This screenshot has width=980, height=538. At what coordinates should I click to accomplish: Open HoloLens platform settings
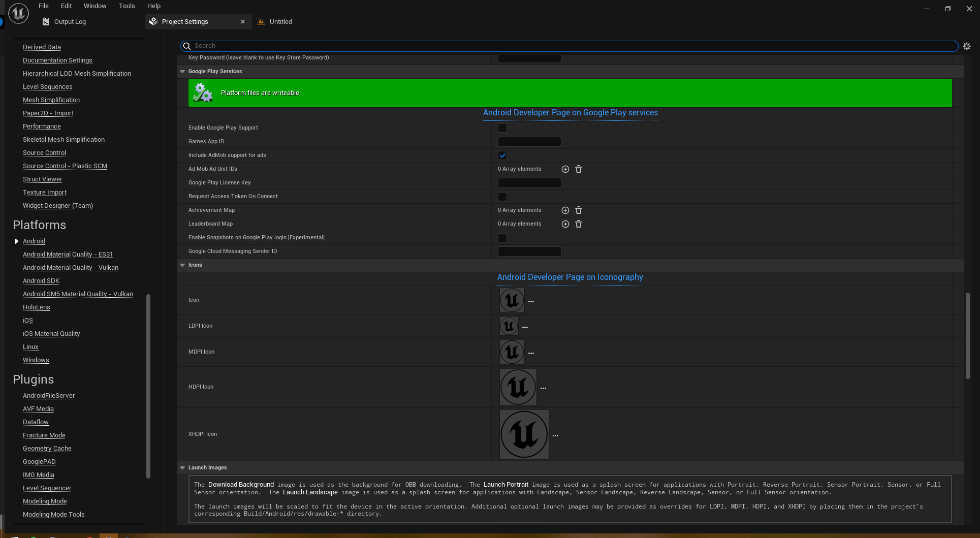[x=37, y=307]
